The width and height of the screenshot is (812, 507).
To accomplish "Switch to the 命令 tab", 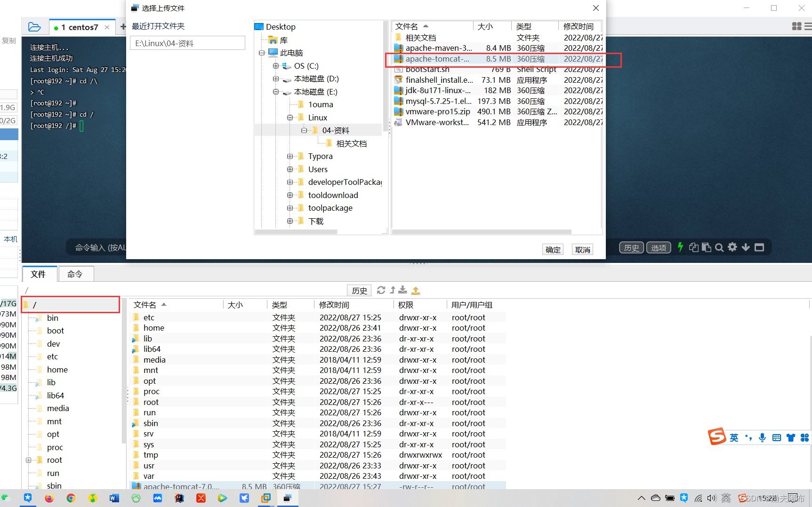I will point(75,274).
